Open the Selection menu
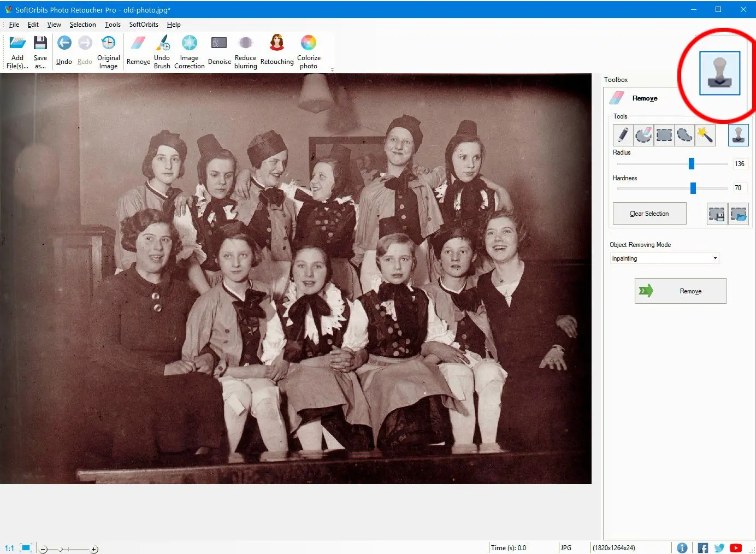Image resolution: width=756 pixels, height=554 pixels. pos(82,25)
